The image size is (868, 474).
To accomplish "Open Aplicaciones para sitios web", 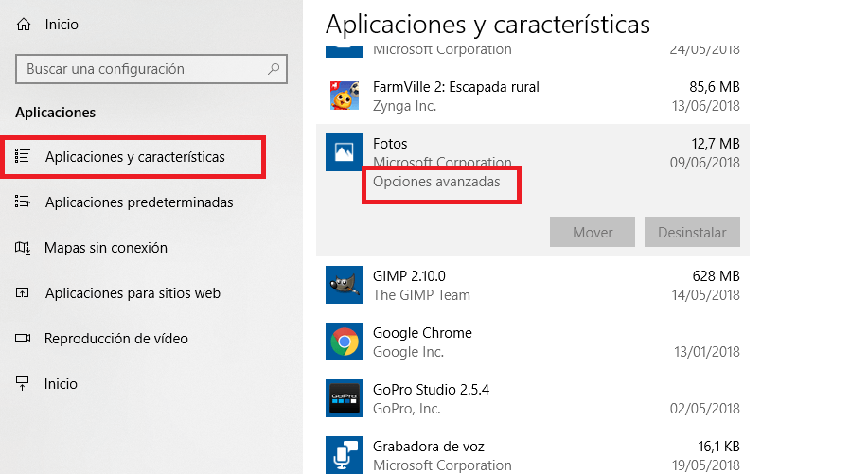I will [133, 292].
